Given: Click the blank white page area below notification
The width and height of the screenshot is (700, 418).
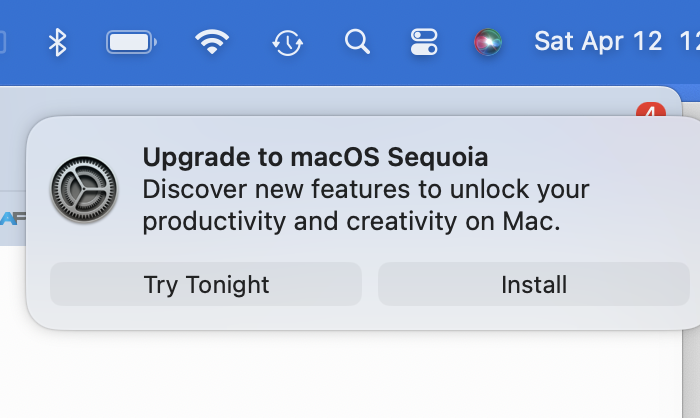Looking at the screenshot, I should [339, 375].
